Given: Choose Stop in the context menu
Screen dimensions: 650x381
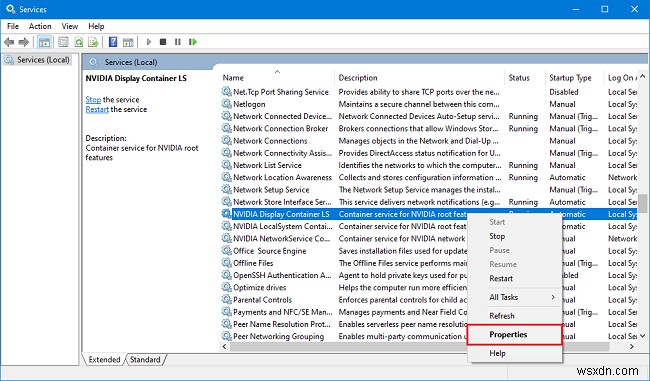Looking at the screenshot, I should coord(497,236).
